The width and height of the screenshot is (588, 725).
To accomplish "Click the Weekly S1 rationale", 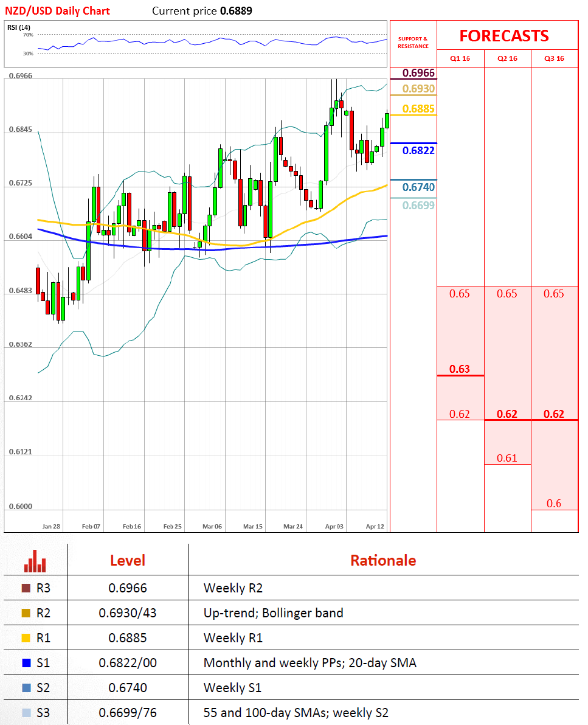I will coord(232,688).
